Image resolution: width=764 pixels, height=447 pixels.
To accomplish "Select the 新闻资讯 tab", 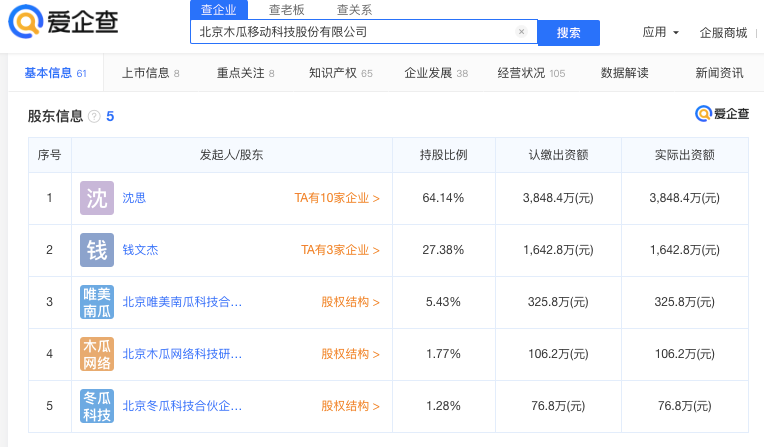I will pyautogui.click(x=719, y=73).
